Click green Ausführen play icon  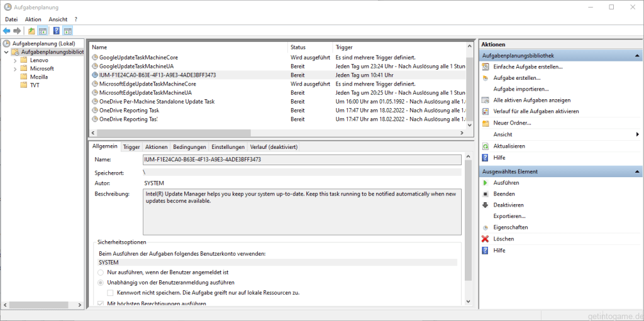point(485,183)
